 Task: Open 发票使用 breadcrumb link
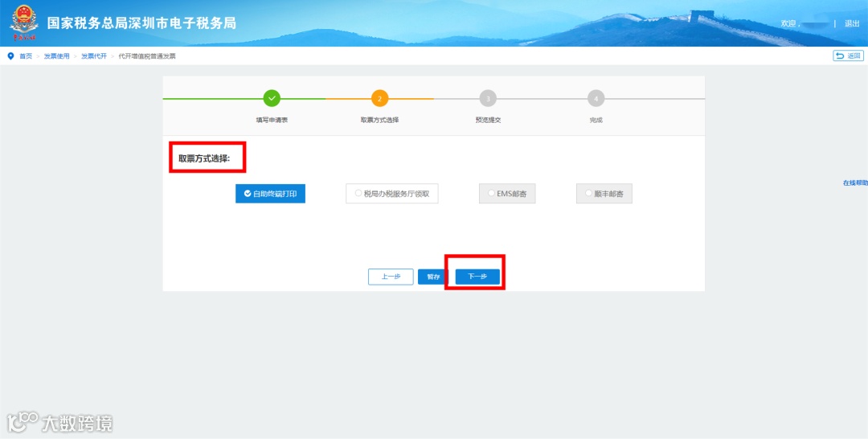56,56
